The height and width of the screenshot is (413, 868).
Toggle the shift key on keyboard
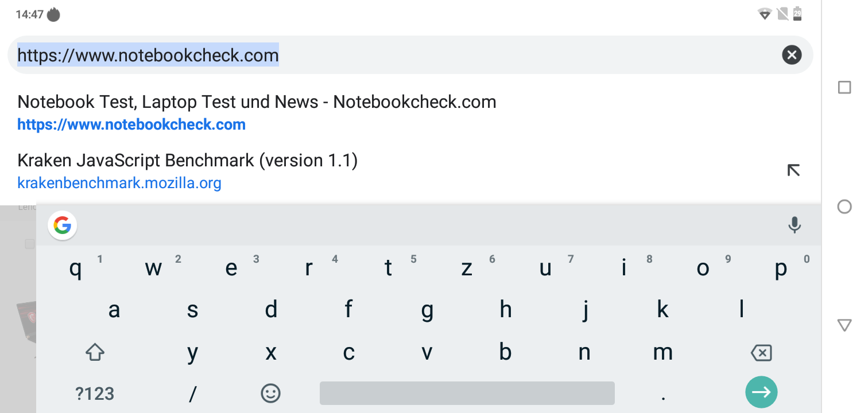(x=95, y=352)
